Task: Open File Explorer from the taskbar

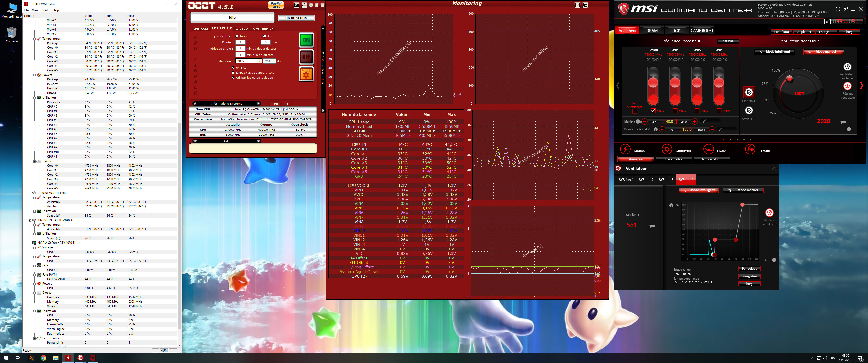Action: click(56, 358)
